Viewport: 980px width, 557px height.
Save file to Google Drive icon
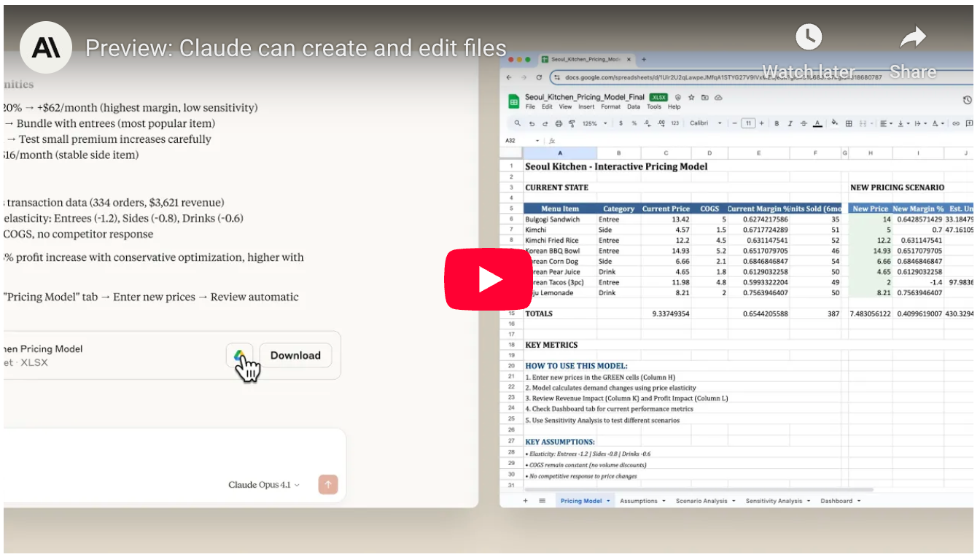coord(239,355)
